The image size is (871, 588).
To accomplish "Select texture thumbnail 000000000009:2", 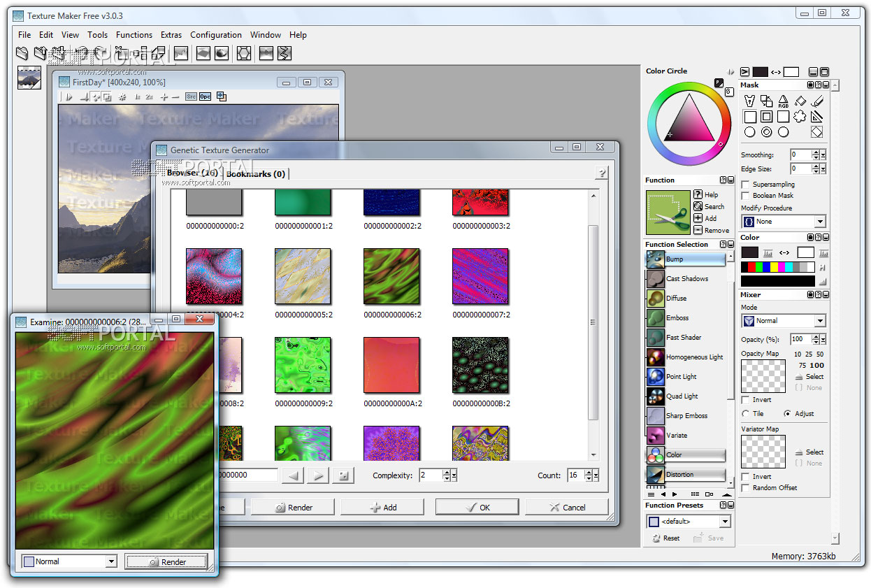I will coord(303,366).
